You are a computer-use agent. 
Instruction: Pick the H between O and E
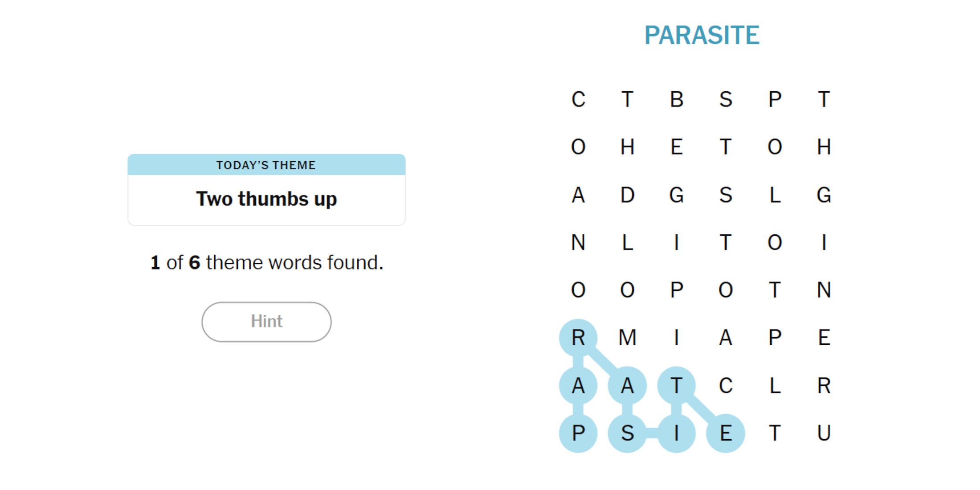(627, 147)
